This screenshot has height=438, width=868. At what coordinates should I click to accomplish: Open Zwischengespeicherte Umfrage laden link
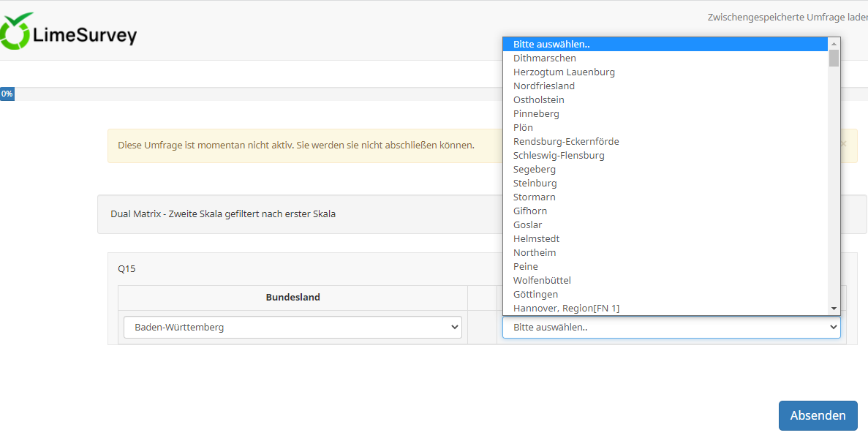coord(787,18)
